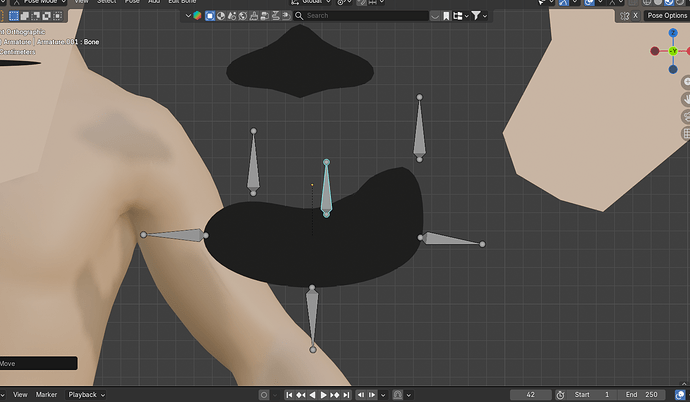Expand the small chevron left of asset icon

(188, 16)
